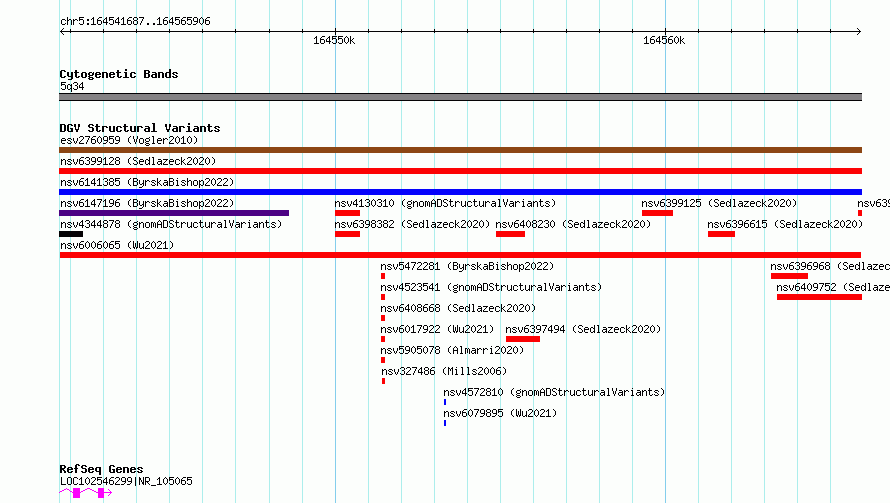Select nsv6399125 (Sedlazeck2020) label
Screen dimensions: 890x503
tap(719, 203)
